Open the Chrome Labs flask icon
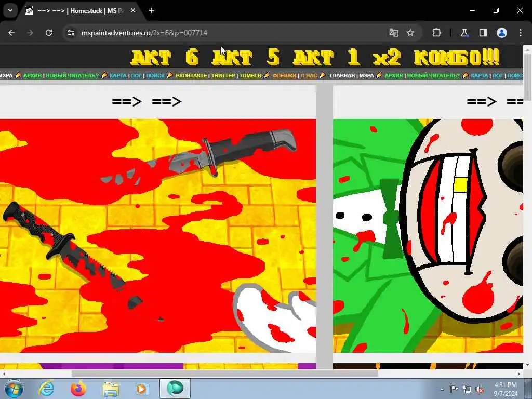 [464, 33]
